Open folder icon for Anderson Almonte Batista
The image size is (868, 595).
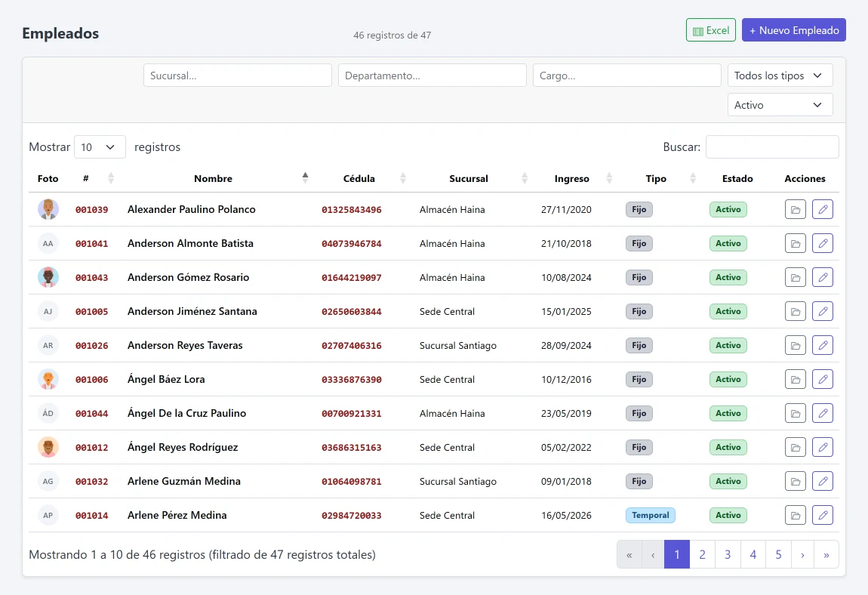[x=795, y=243]
